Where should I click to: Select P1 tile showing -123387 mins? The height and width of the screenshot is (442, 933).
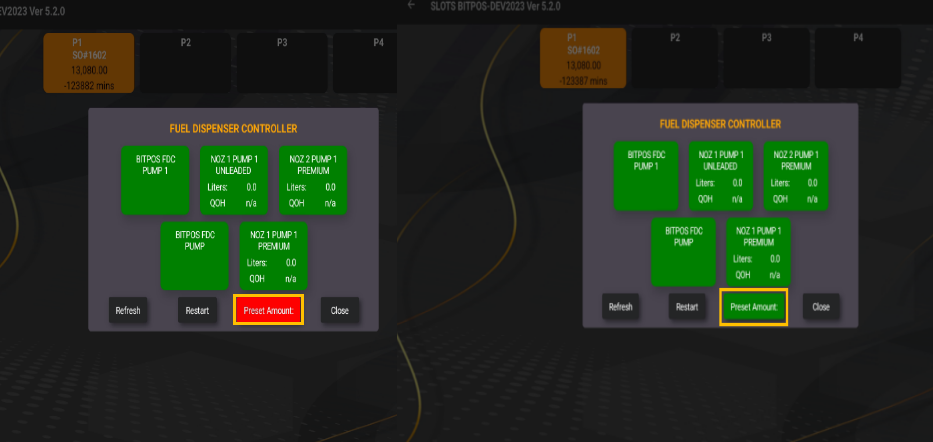click(583, 59)
